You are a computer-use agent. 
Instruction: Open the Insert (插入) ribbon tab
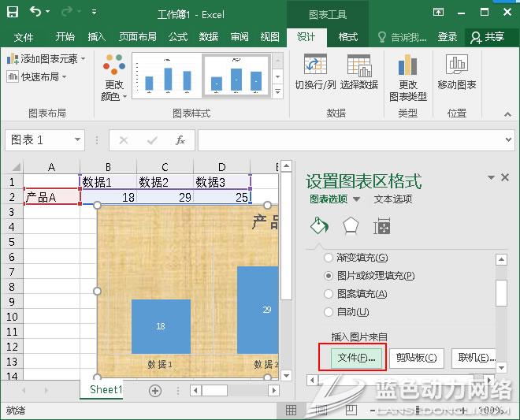tap(96, 37)
